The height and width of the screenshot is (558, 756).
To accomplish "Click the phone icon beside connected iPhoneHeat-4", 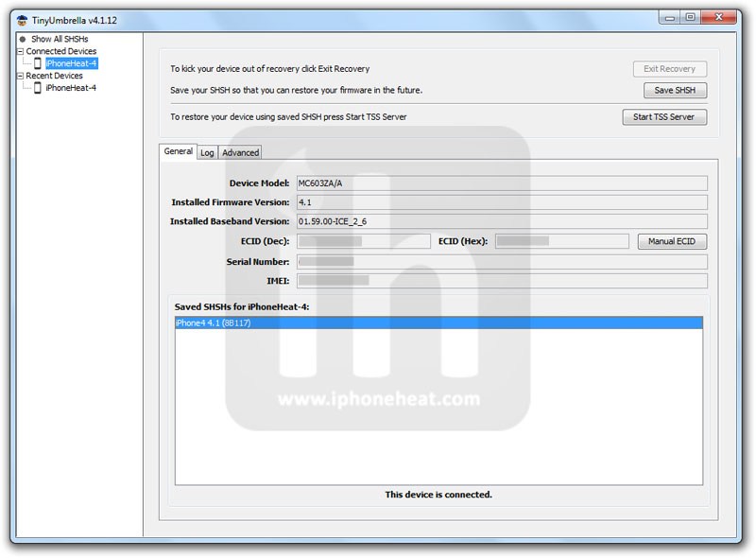I will 37,63.
